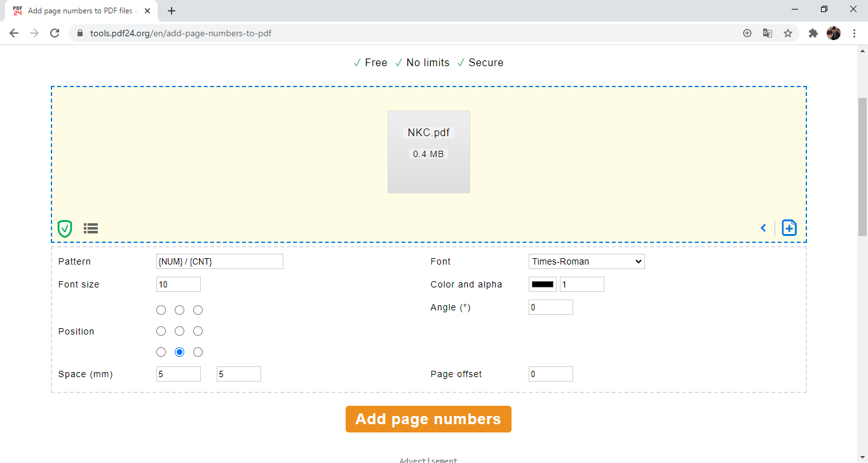
Task: Click the page vertical scrollbar
Action: click(863, 166)
